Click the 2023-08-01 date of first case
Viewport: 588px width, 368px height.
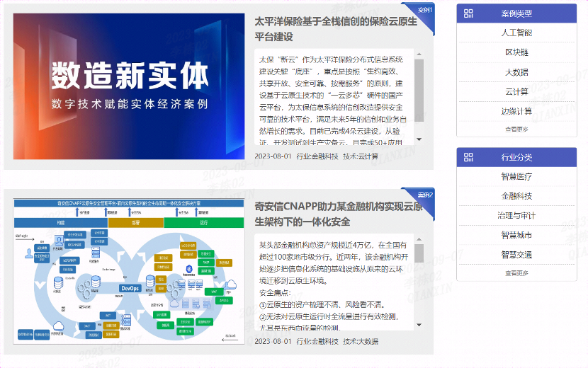pyautogui.click(x=273, y=156)
